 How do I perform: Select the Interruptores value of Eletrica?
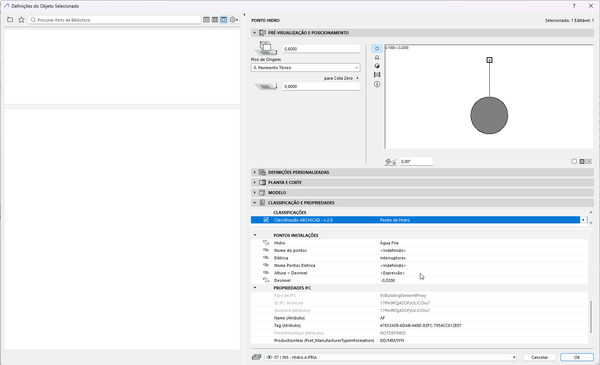[393, 258]
